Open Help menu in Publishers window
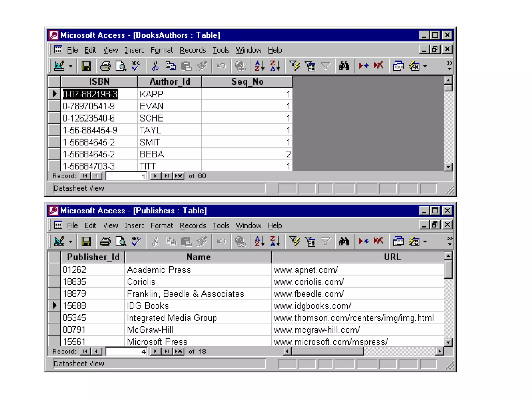 tap(275, 225)
